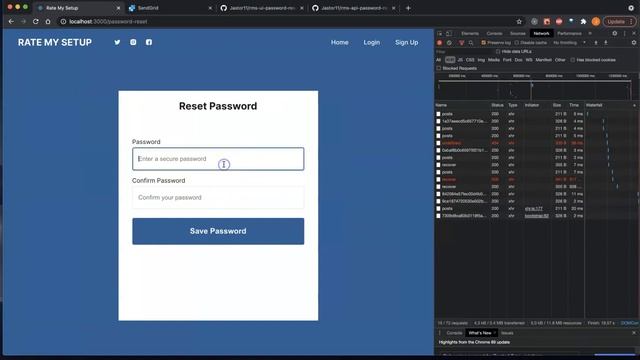Viewport: 640px width, 360px height.
Task: Open the Twitter icon in the site header
Action: pyautogui.click(x=117, y=42)
